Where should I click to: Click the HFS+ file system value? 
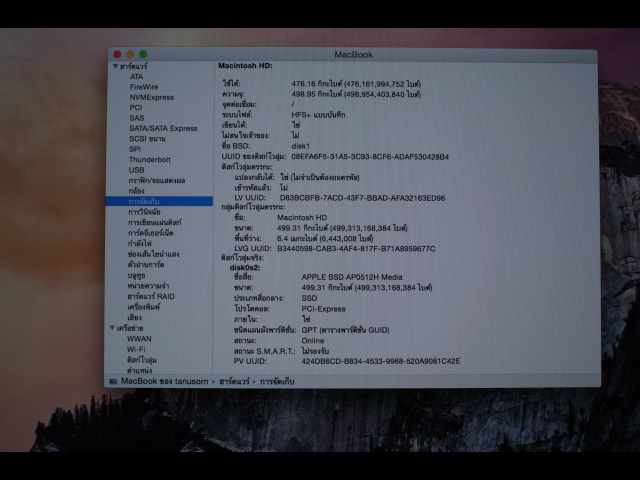318,115
